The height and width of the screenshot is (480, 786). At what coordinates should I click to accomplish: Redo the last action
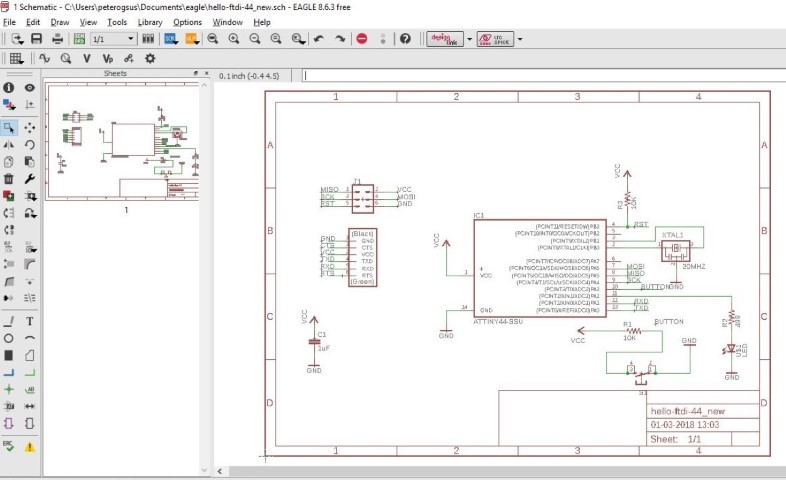[x=340, y=39]
